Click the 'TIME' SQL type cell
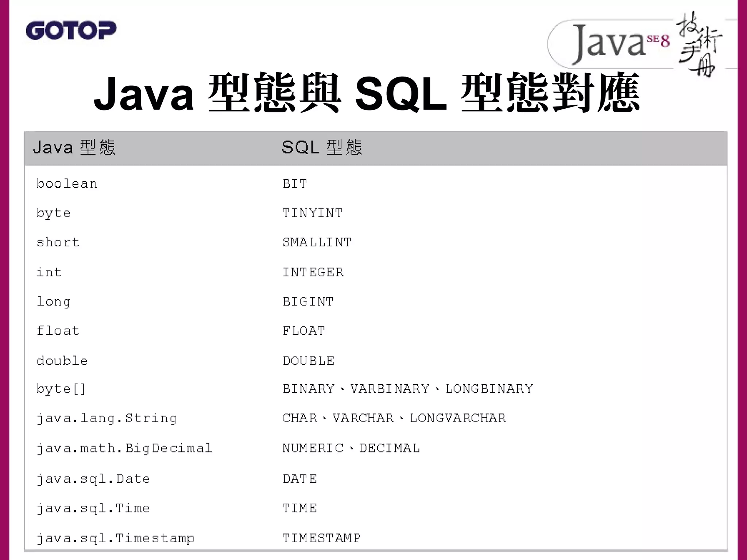 coord(300,508)
